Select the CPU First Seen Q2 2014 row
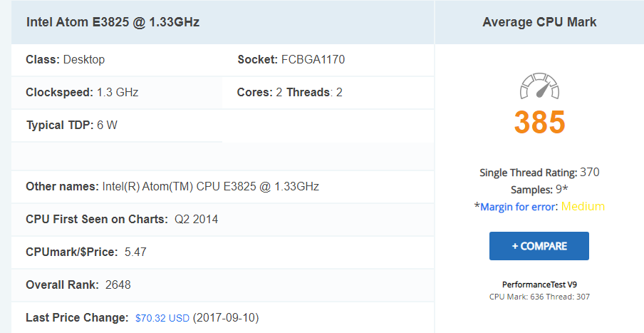 click(222, 220)
